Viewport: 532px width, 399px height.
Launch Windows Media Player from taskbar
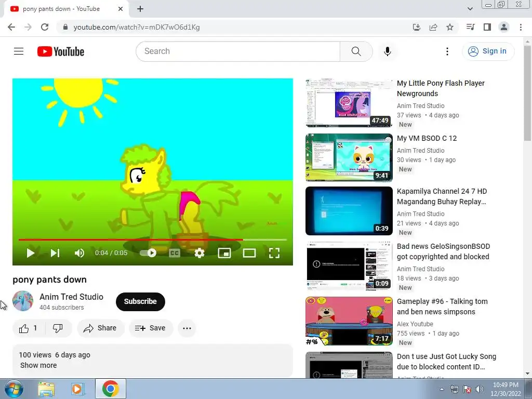tap(77, 389)
